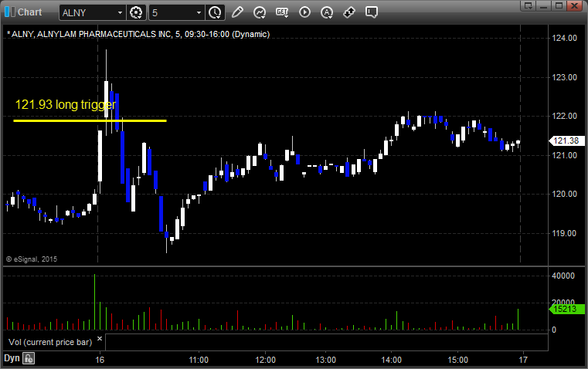Viewport: 588px width, 369px height.
Task: Click the 17 date label on time axis
Action: coord(523,360)
